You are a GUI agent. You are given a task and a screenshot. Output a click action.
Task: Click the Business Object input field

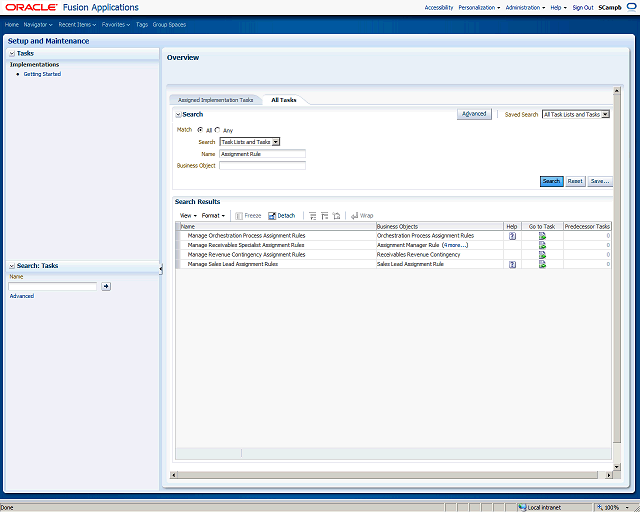(x=262, y=165)
